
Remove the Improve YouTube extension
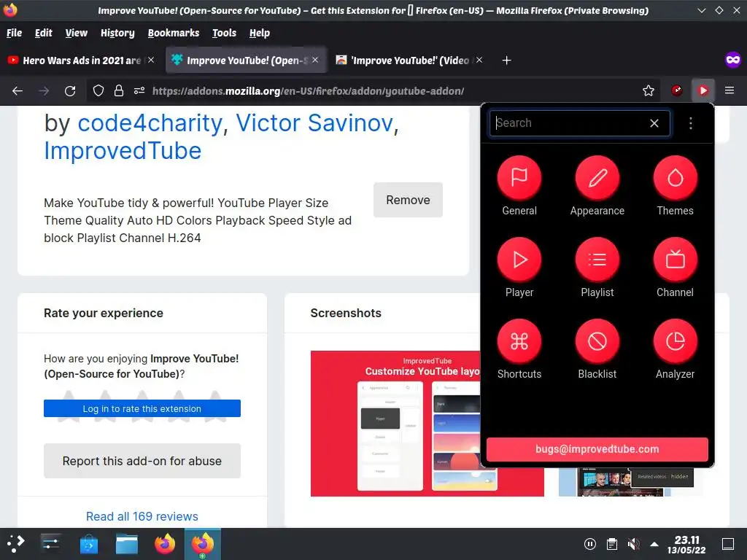pyautogui.click(x=408, y=200)
